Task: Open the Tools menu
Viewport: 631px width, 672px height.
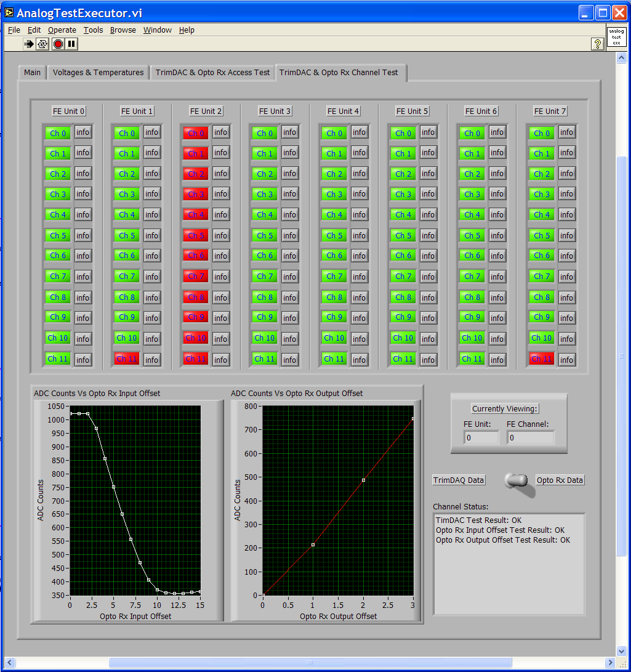Action: tap(93, 30)
